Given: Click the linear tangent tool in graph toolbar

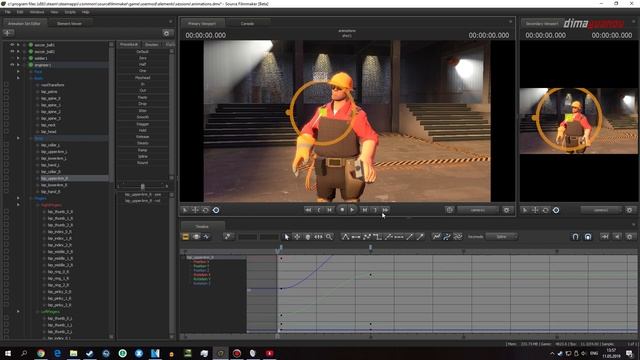Looking at the screenshot, I should 367,237.
